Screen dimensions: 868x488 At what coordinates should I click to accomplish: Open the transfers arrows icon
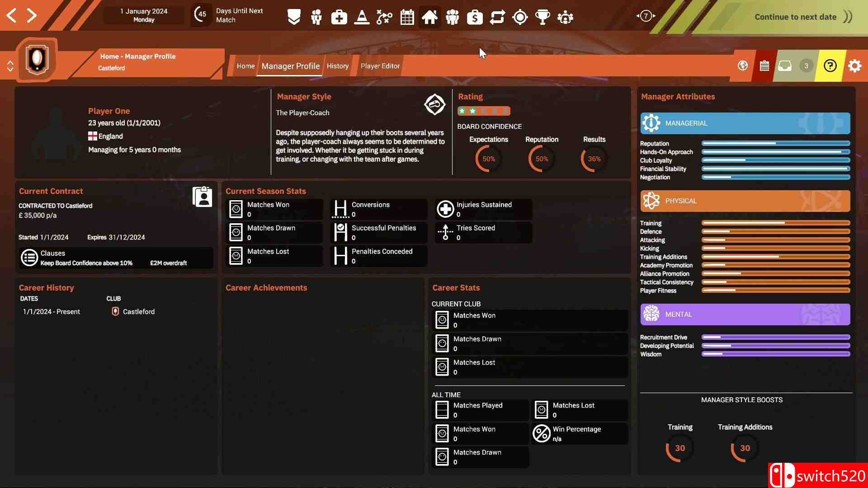click(x=497, y=17)
